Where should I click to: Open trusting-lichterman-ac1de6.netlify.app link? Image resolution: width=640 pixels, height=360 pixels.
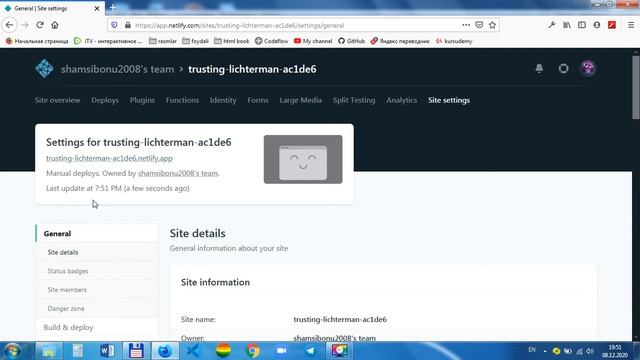109,158
